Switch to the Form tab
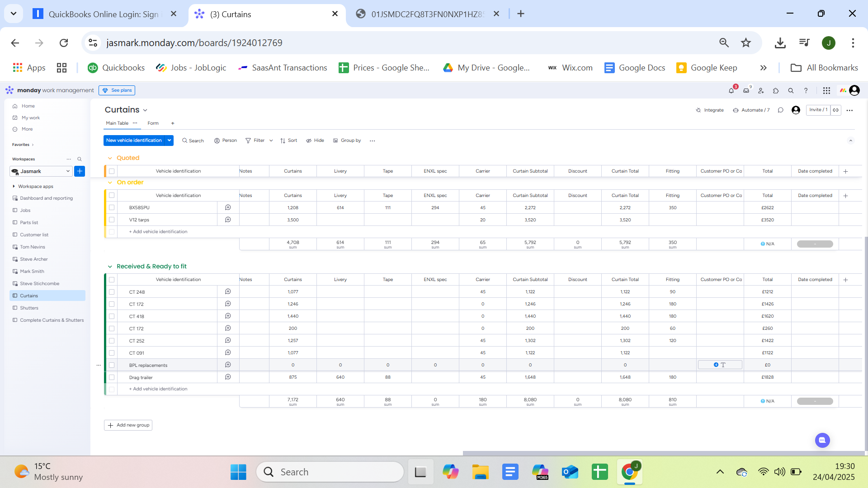 tap(153, 123)
